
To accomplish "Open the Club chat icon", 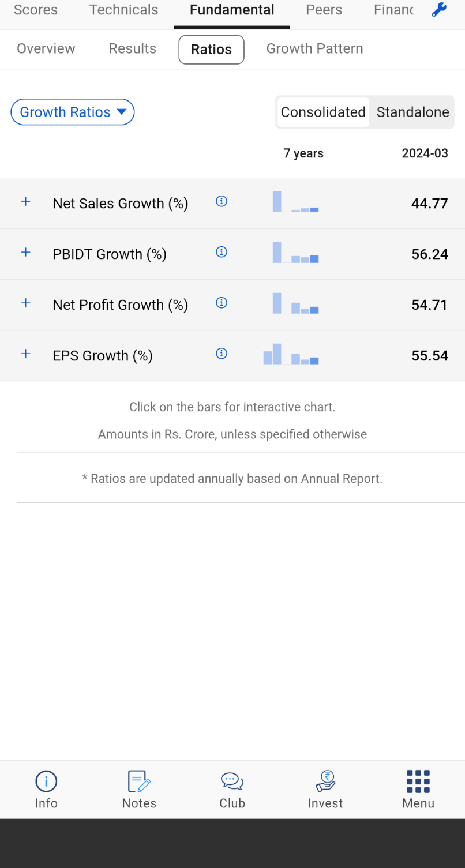I will [x=232, y=781].
